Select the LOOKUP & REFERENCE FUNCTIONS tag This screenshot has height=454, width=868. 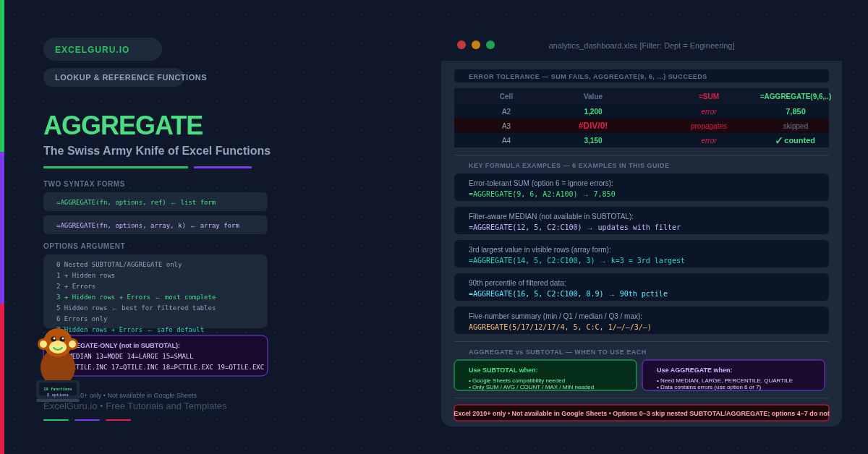pyautogui.click(x=114, y=77)
